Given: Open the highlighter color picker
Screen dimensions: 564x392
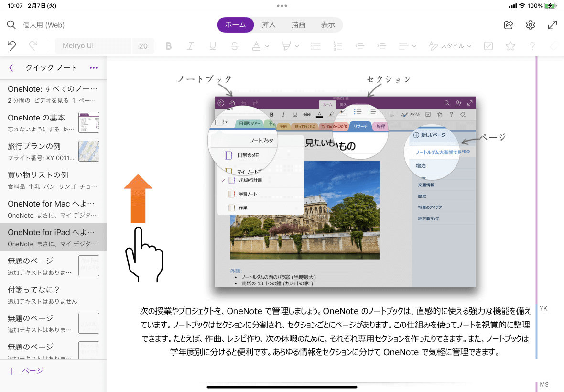Looking at the screenshot, I should coord(296,46).
